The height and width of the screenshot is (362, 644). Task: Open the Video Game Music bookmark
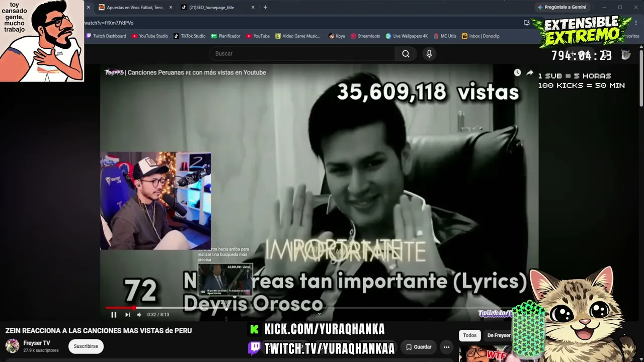(298, 36)
